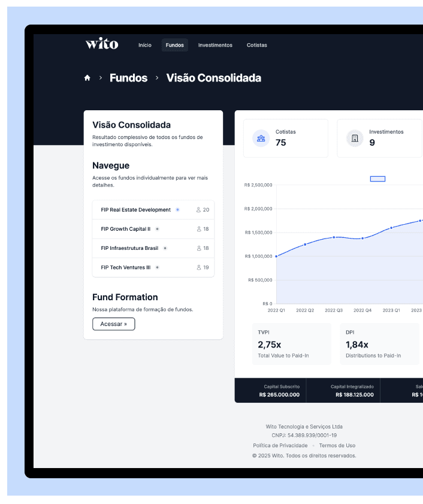The image size is (423, 504).
Task: Click investor count icon for FIP Infraestrutura Brasil
Action: point(199,248)
